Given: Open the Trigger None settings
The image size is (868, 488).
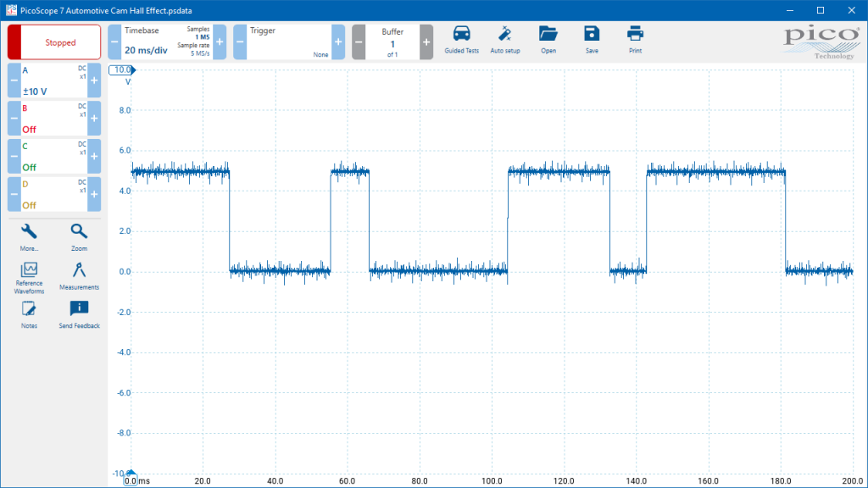Looking at the screenshot, I should pos(289,42).
